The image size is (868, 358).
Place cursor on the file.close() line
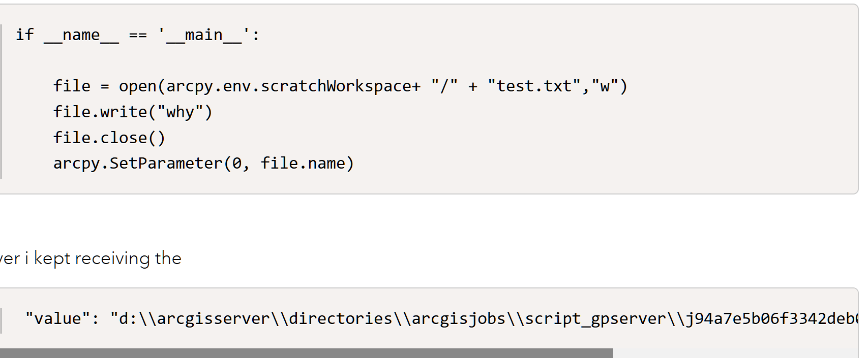coord(109,138)
